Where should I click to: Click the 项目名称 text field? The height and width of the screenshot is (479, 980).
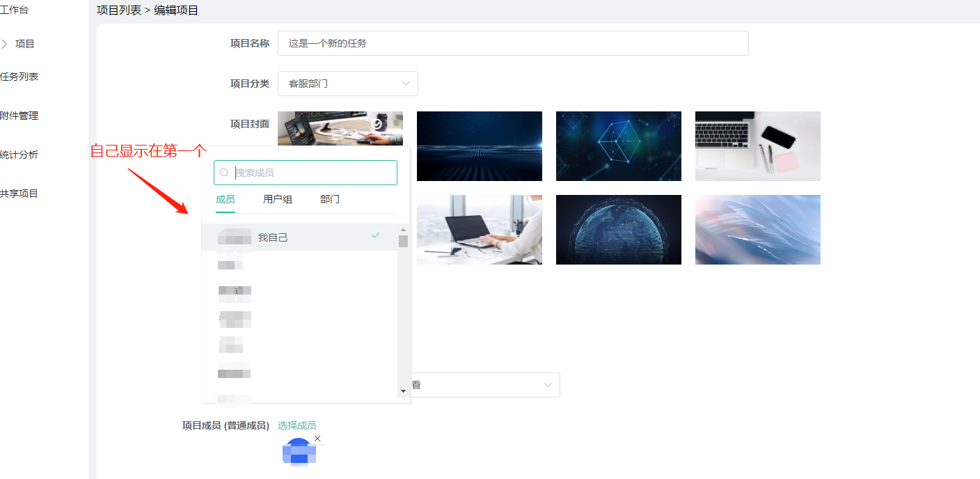513,43
